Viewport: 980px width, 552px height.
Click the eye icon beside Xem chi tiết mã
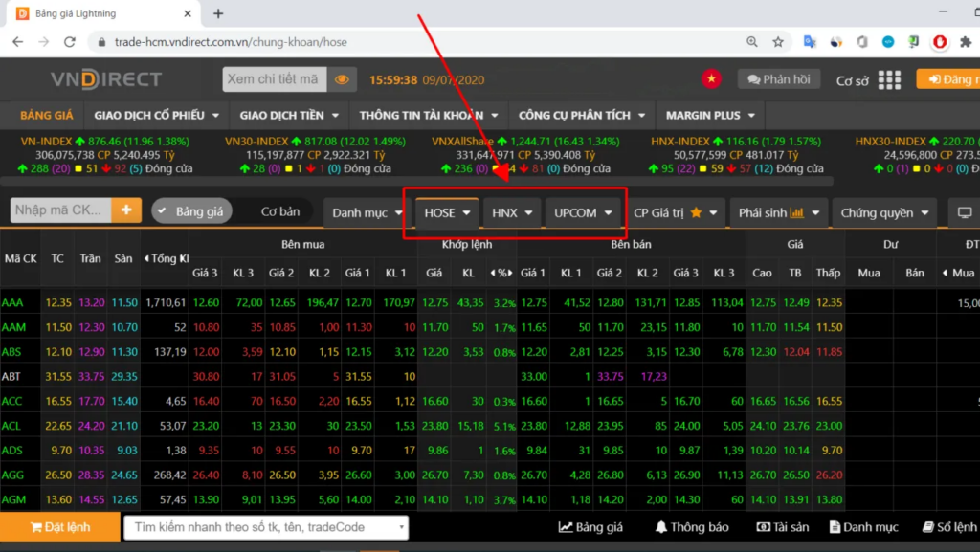343,79
